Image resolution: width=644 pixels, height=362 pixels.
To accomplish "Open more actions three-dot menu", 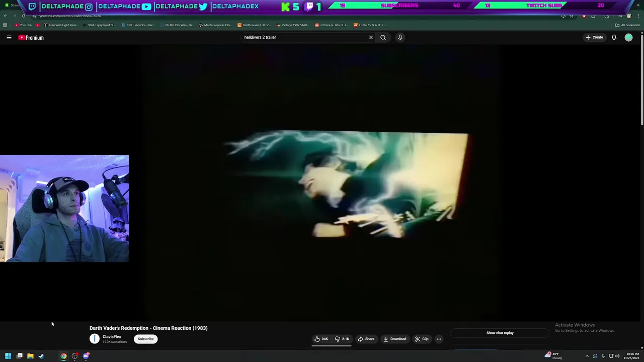I will 439,339.
